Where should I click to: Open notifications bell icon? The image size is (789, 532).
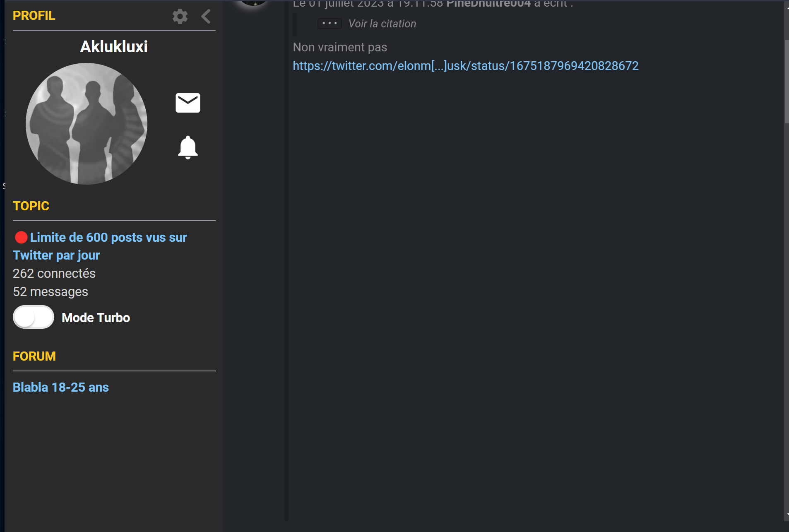tap(188, 147)
